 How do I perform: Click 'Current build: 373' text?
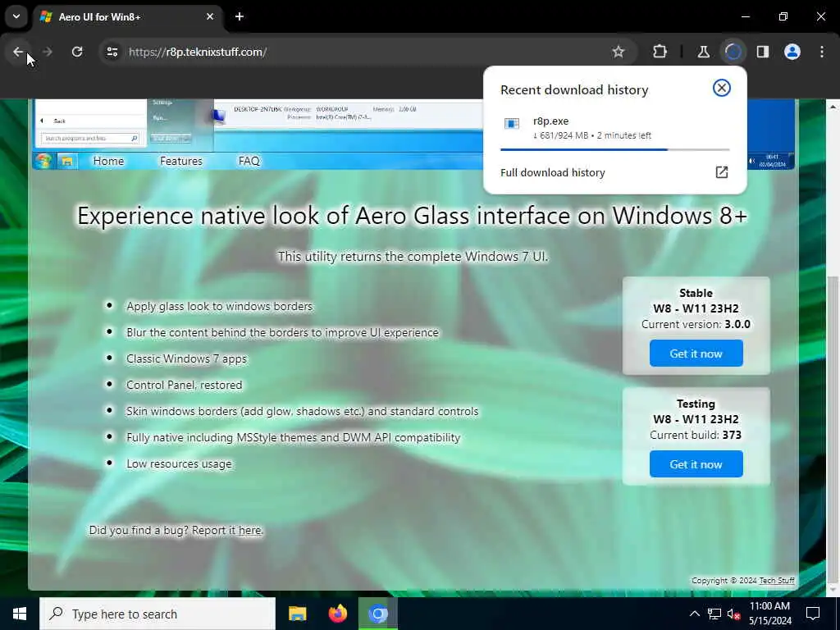[696, 435]
